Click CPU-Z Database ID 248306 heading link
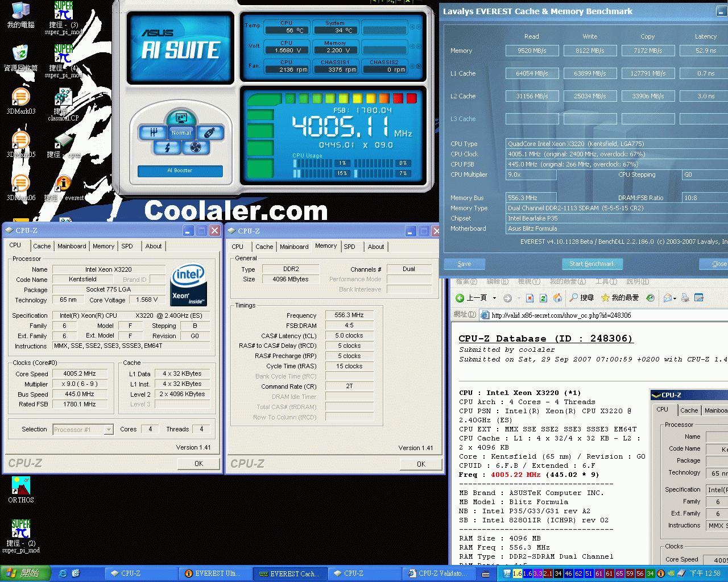Image resolution: width=728 pixels, height=582 pixels. point(546,339)
